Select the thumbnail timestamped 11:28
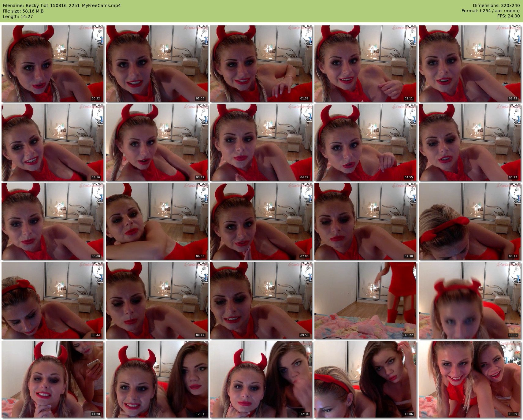Viewport: 523px width, 420px height. 52,379
